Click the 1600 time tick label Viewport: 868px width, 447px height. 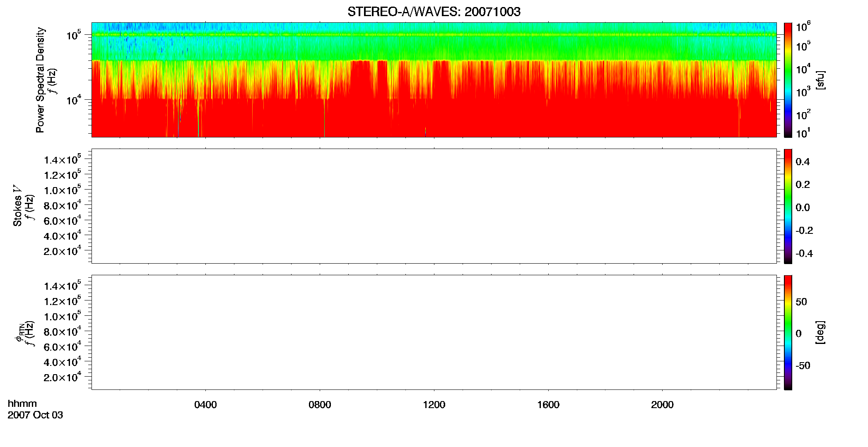coord(548,405)
